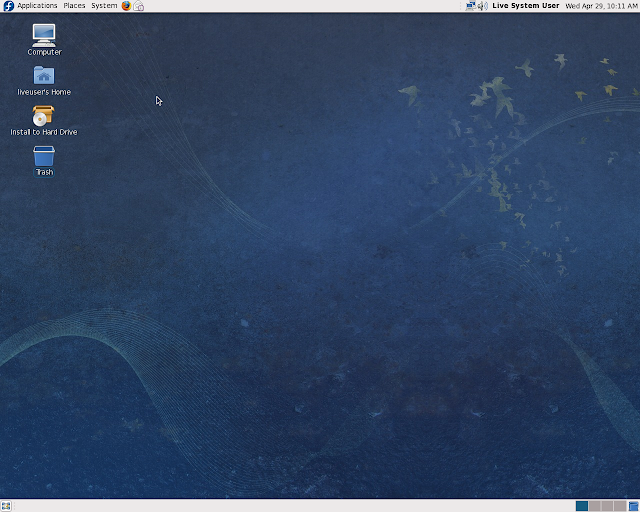
Task: Click the Show Desktop button in the bottom panel
Action: (x=6, y=506)
